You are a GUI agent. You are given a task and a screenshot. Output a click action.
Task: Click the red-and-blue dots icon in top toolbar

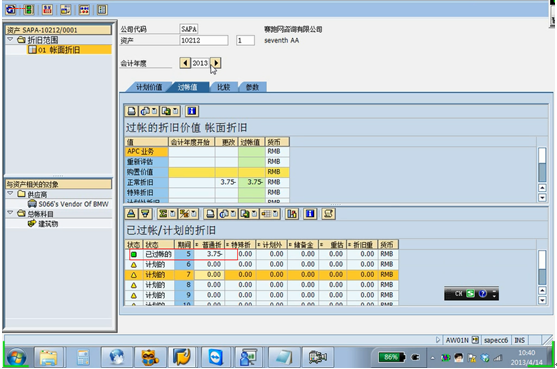84,10
